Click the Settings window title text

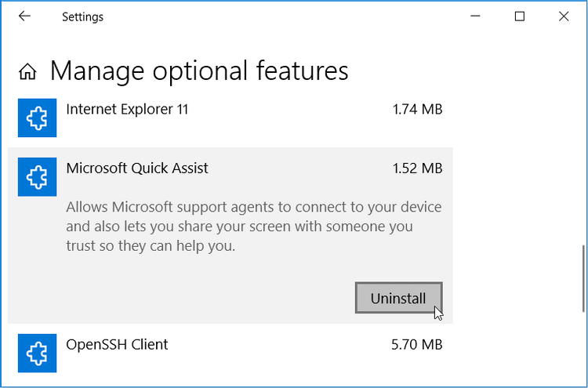82,17
